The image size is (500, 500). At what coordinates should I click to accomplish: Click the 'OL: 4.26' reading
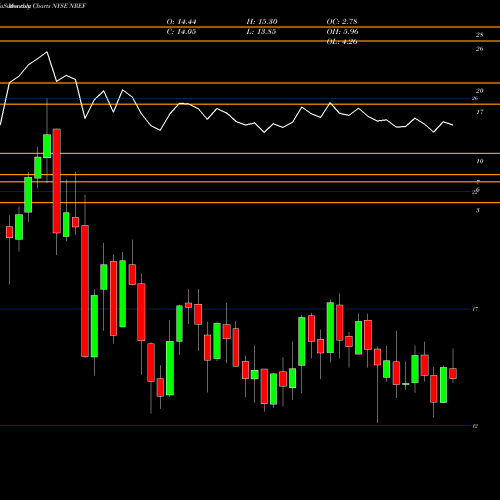(x=342, y=42)
